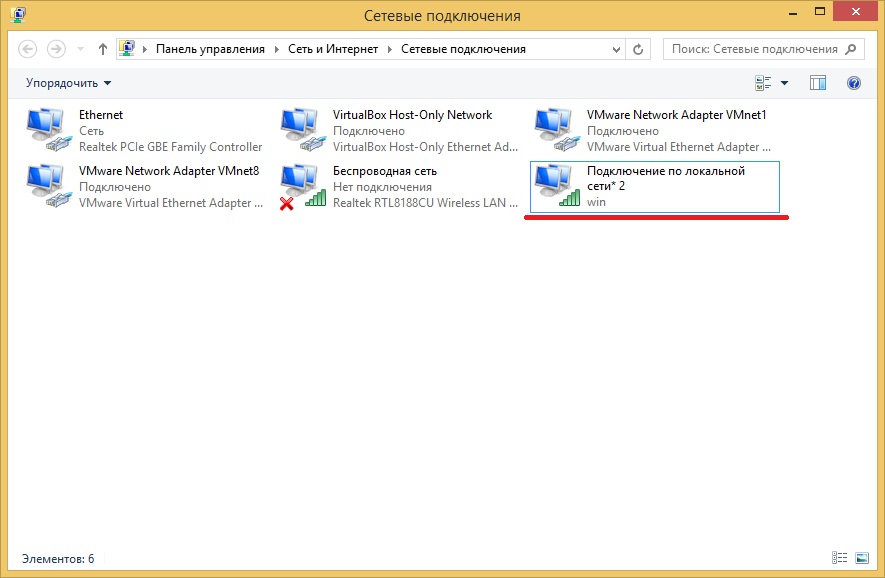Open the recent locations dropdown arrow

click(x=80, y=49)
